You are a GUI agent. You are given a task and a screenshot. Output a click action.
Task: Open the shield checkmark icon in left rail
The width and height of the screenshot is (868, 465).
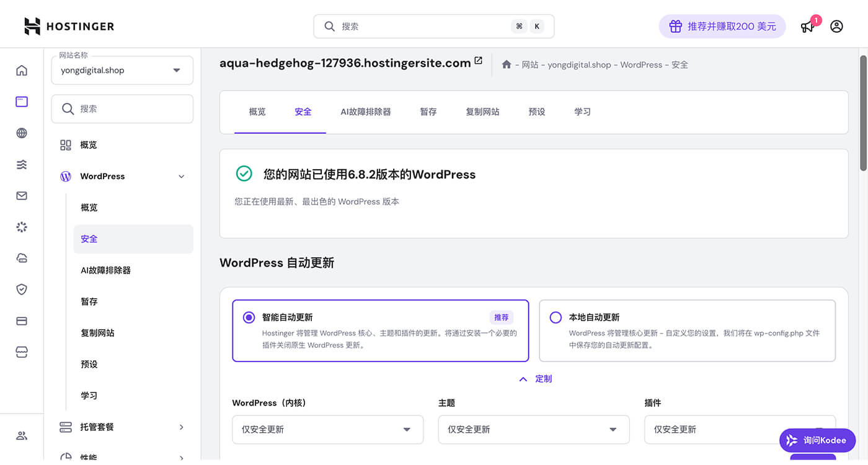(x=22, y=290)
